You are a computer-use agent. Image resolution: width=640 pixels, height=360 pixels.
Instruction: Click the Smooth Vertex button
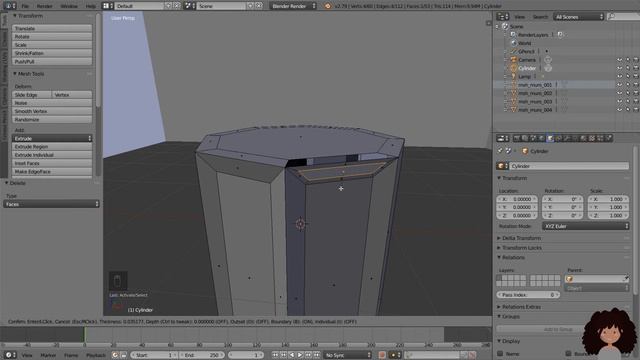52,111
